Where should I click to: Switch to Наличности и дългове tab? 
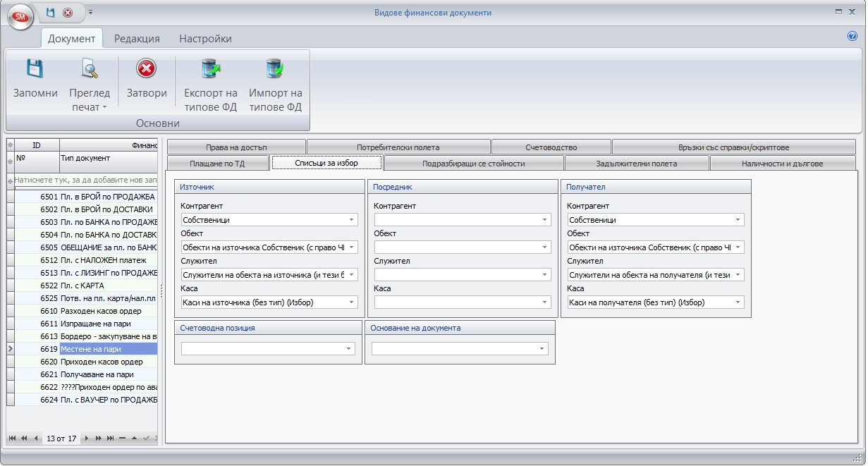pos(783,164)
